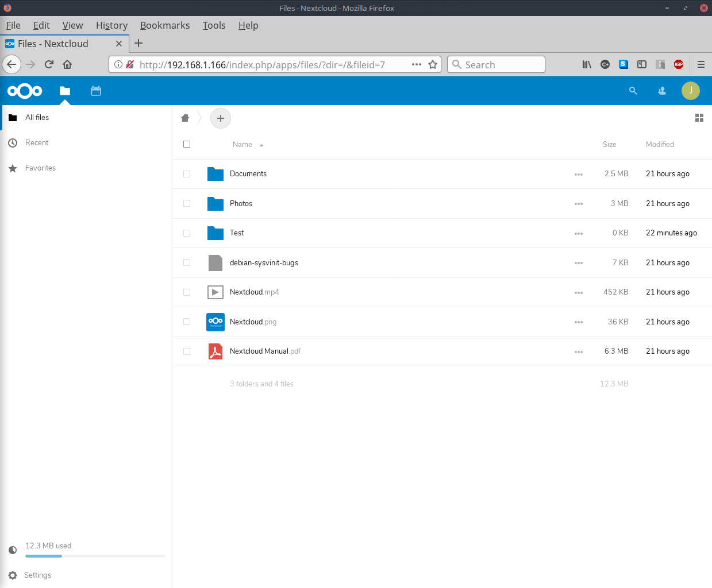The height and width of the screenshot is (588, 712).
Task: Open actions menu for Photos
Action: pyautogui.click(x=579, y=204)
